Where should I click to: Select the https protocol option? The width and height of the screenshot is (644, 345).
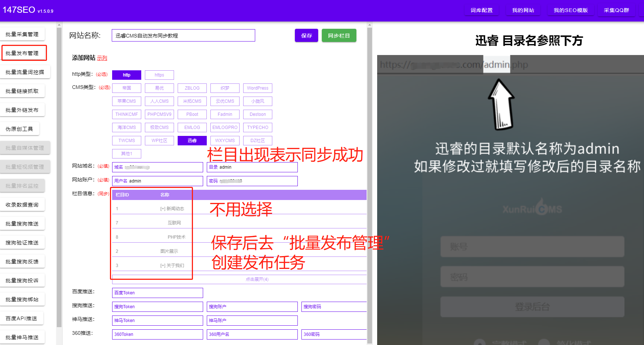159,75
